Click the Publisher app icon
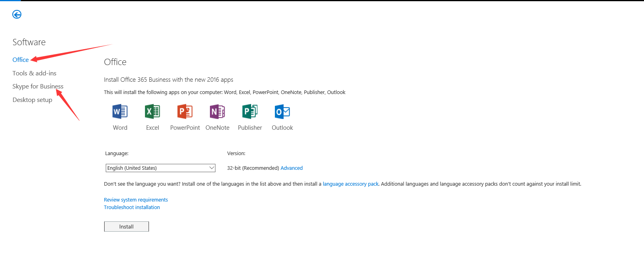644x265 pixels. point(250,112)
